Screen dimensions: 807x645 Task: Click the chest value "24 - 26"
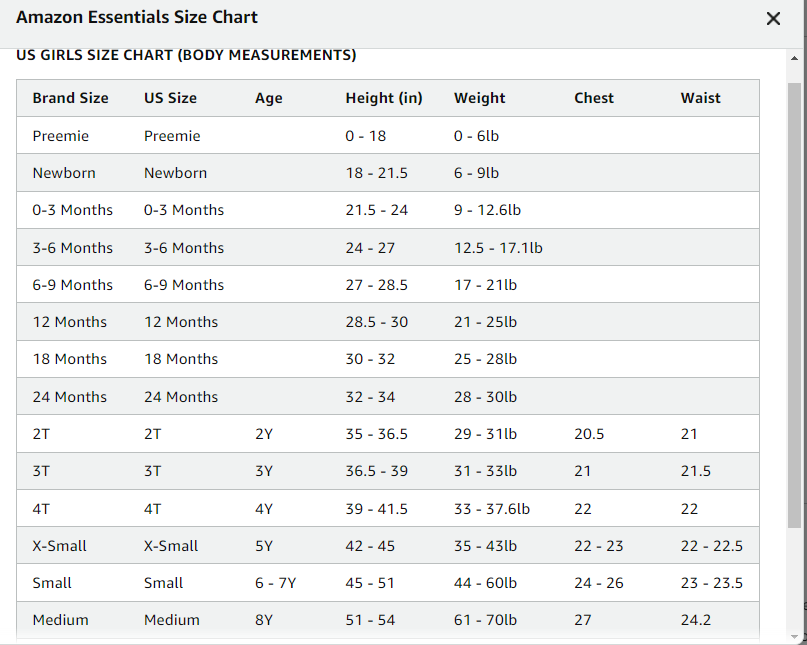[x=599, y=583]
